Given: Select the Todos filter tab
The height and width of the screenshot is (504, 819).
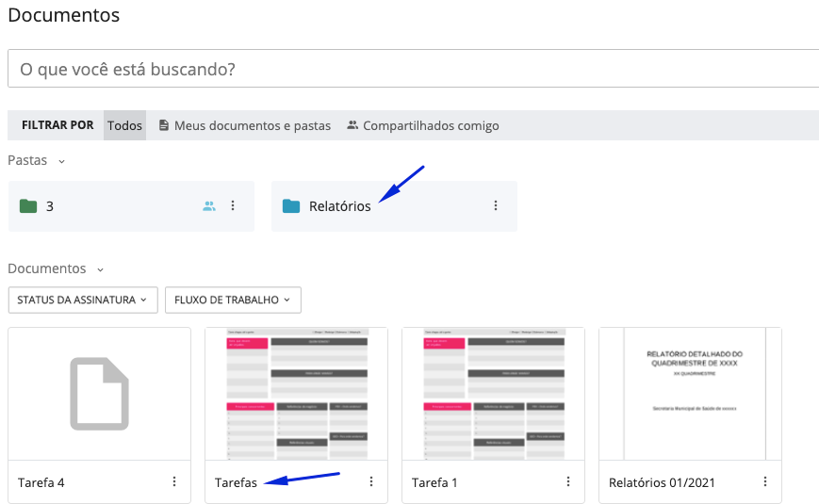Looking at the screenshot, I should (124, 125).
